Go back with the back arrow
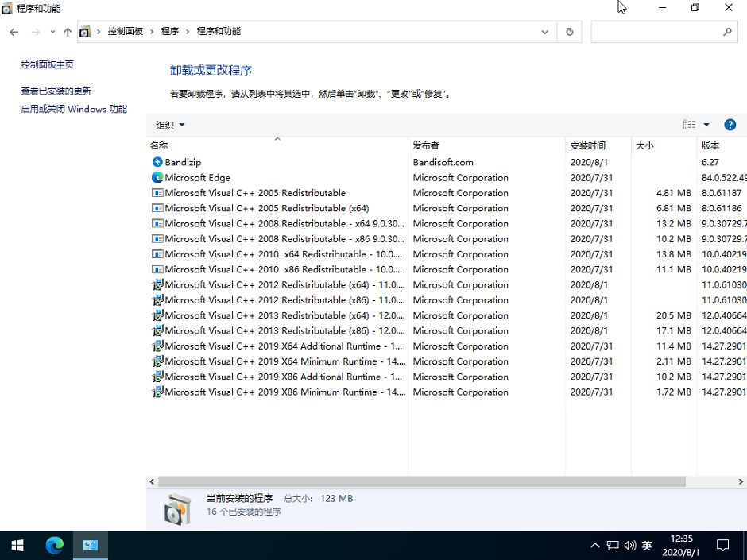Screen dimensions: 747x560 14,32
